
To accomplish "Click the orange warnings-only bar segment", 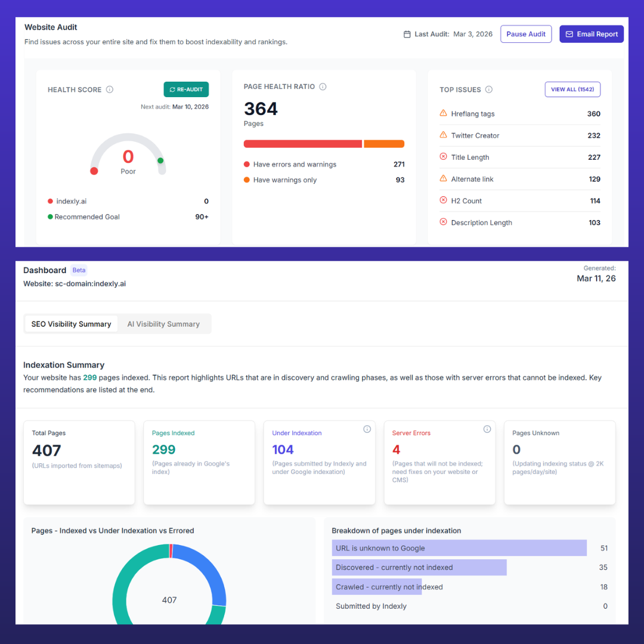I will coord(384,144).
